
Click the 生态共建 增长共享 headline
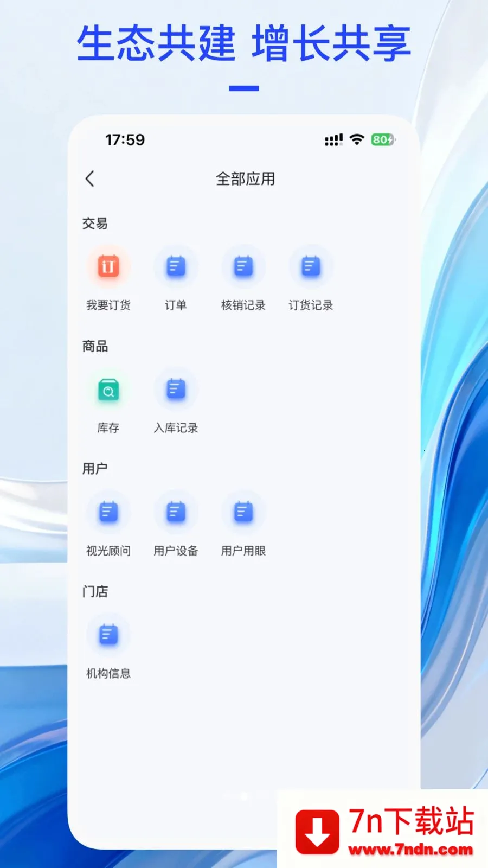[244, 43]
